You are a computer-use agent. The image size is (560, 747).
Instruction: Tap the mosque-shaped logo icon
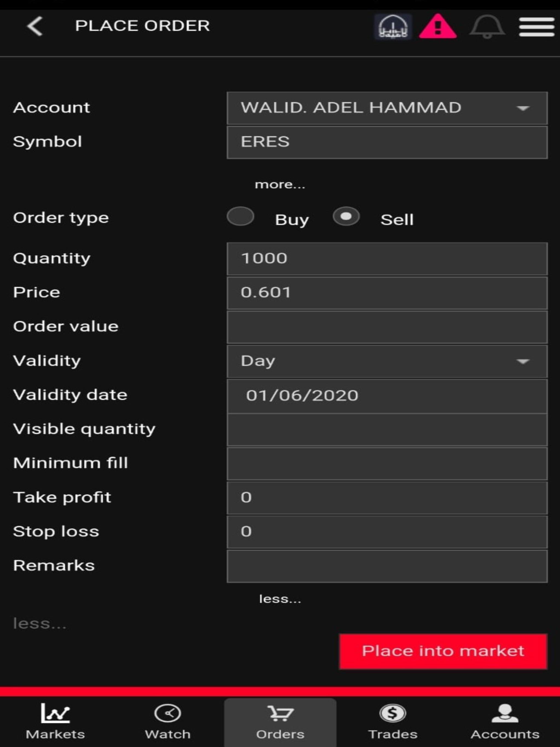[x=393, y=26]
